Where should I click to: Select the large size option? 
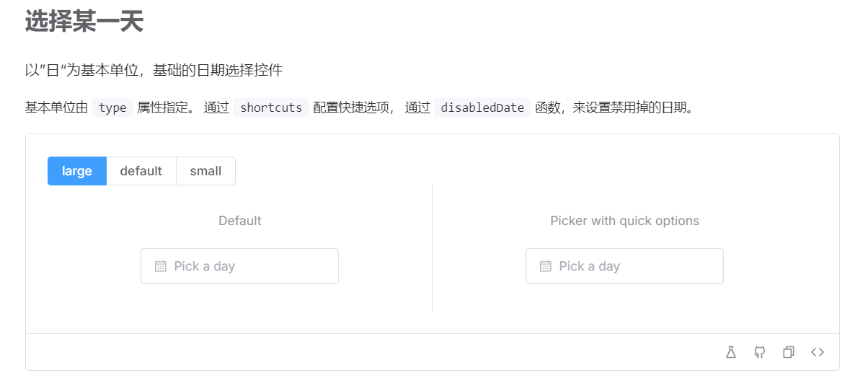[77, 171]
